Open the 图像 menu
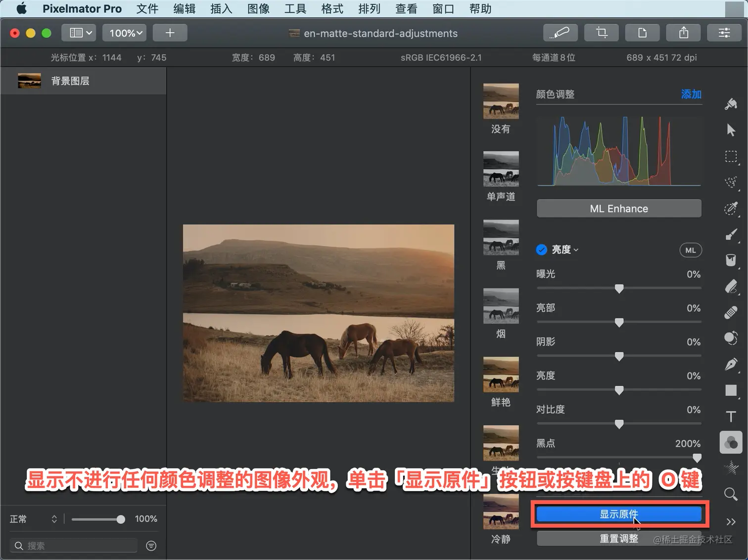 (258, 8)
